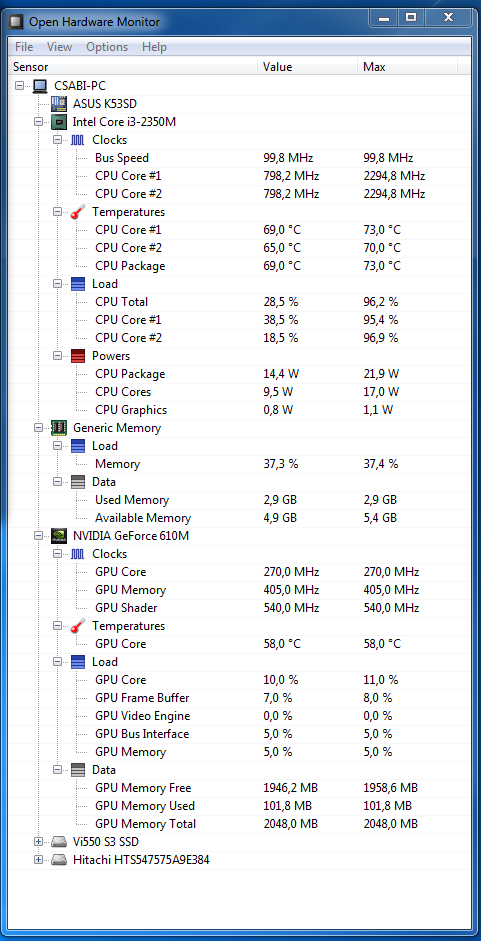The width and height of the screenshot is (481, 941).
Task: Click the CSABI-PC computer icon
Action: (x=40, y=86)
